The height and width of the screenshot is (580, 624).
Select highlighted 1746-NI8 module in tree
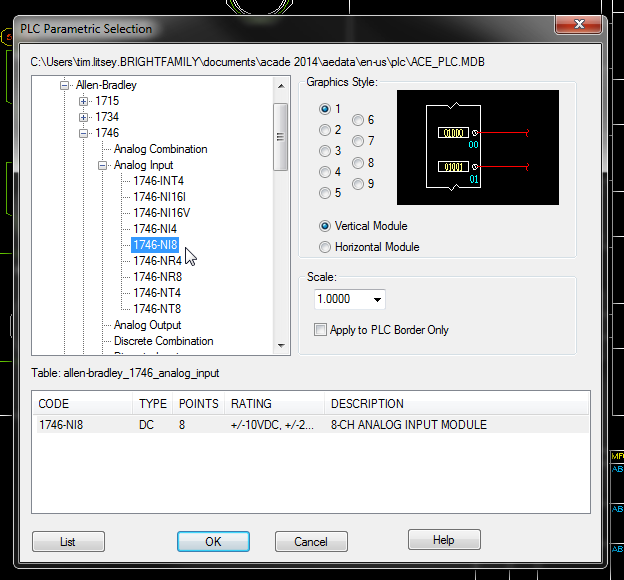(155, 245)
